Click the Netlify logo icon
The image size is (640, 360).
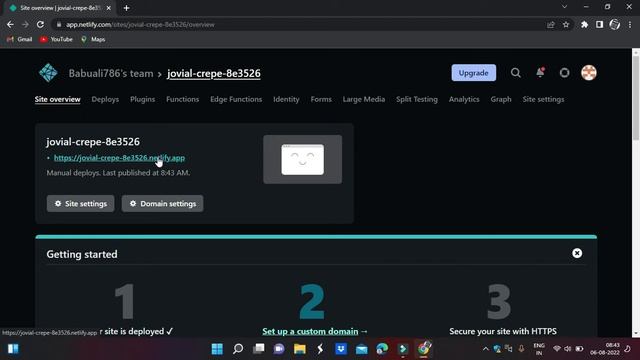pyautogui.click(x=48, y=73)
